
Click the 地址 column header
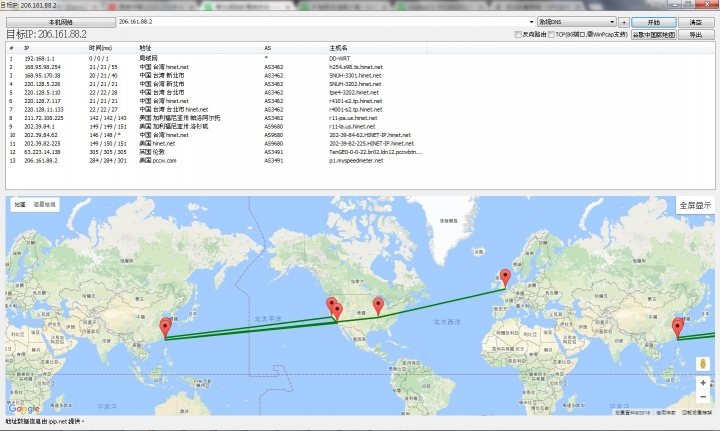199,48
